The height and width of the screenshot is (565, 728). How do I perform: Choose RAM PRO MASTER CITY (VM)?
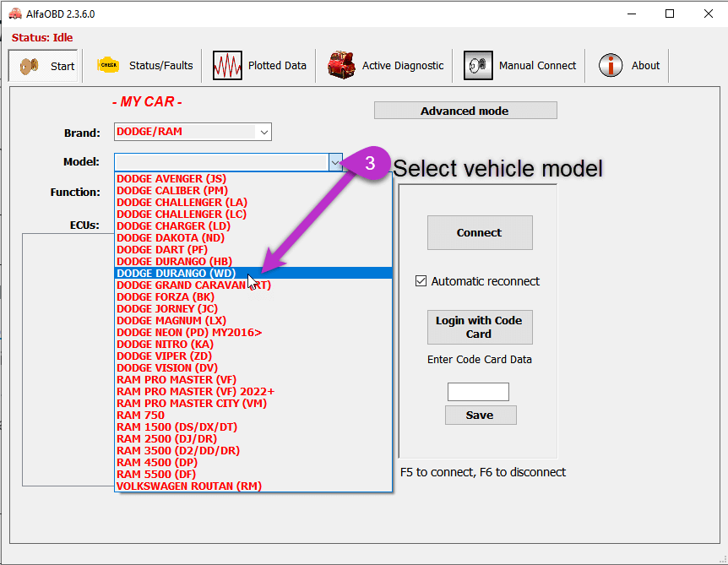click(253, 404)
